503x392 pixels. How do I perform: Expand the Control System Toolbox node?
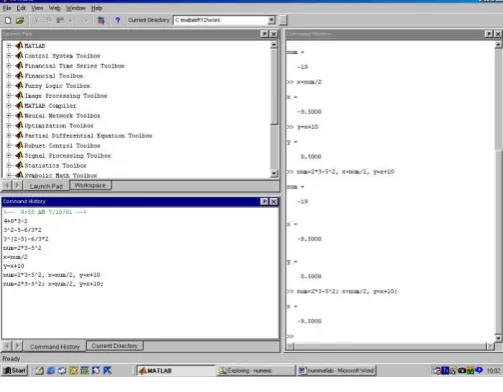tap(9, 56)
